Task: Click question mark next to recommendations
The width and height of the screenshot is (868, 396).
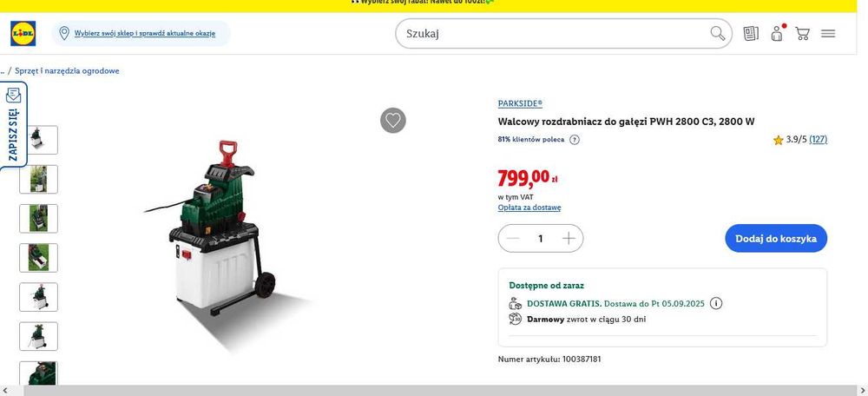Action: 575,140
